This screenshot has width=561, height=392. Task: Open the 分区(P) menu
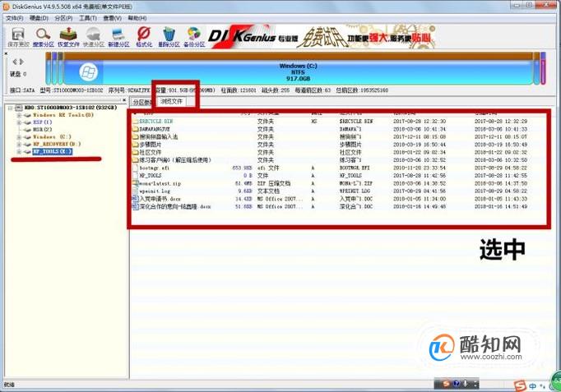click(63, 18)
